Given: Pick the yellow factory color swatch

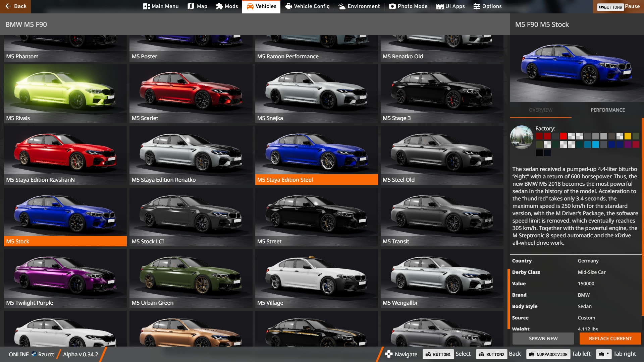Looking at the screenshot, I should [628, 136].
